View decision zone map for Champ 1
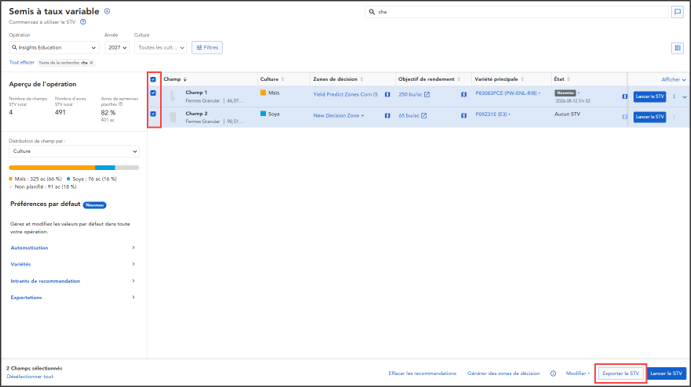Screen dimensions: 691x387 tap(387, 95)
